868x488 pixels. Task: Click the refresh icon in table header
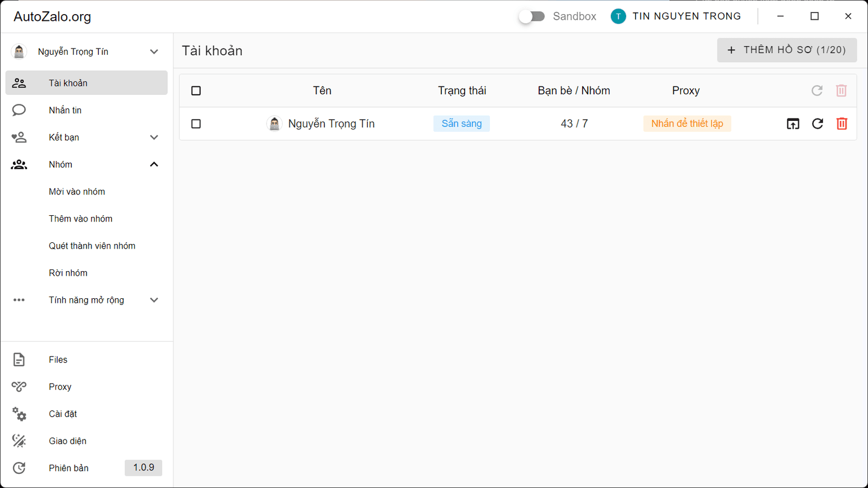(x=817, y=90)
